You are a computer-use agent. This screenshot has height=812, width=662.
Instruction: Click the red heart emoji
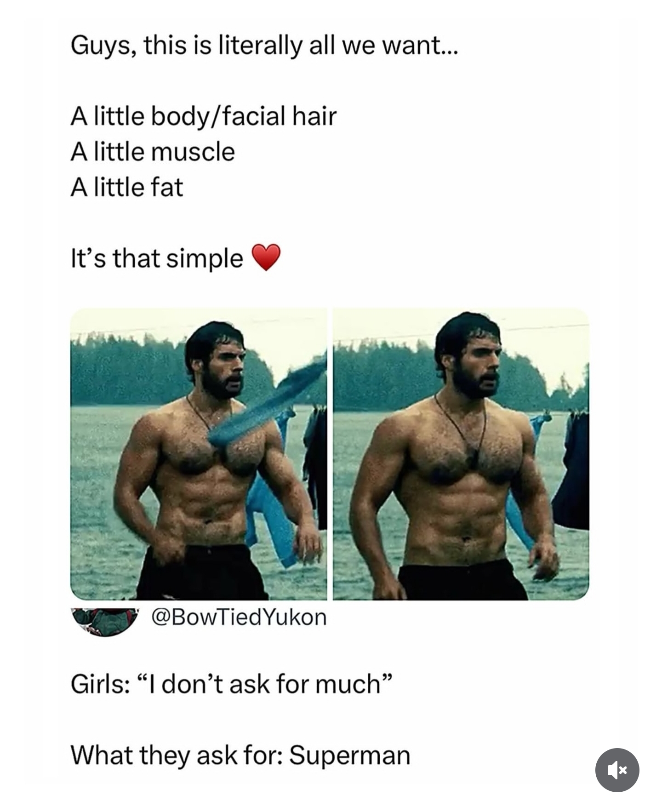(266, 257)
